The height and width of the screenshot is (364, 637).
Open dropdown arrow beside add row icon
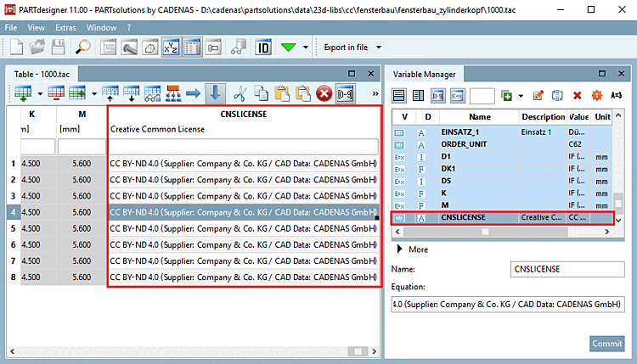click(x=40, y=93)
